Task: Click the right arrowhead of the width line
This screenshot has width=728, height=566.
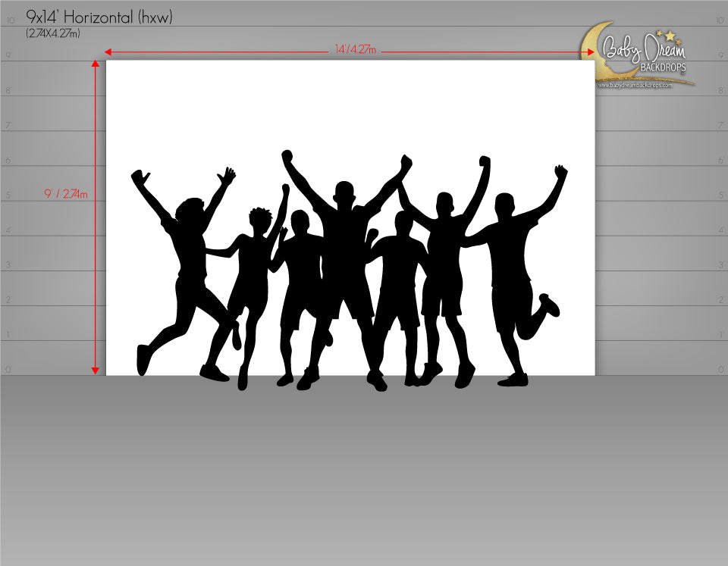Action: (591, 52)
